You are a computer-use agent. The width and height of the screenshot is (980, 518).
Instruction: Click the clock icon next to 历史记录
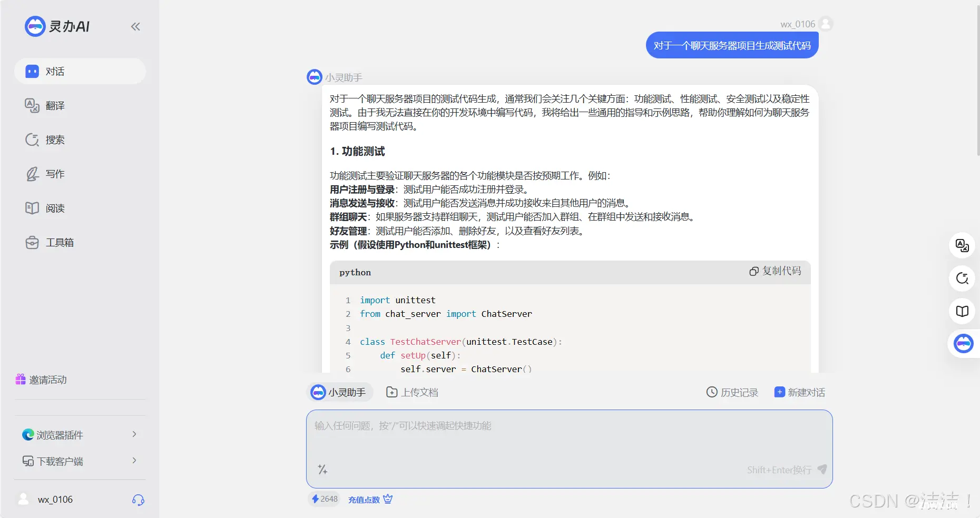coord(712,392)
